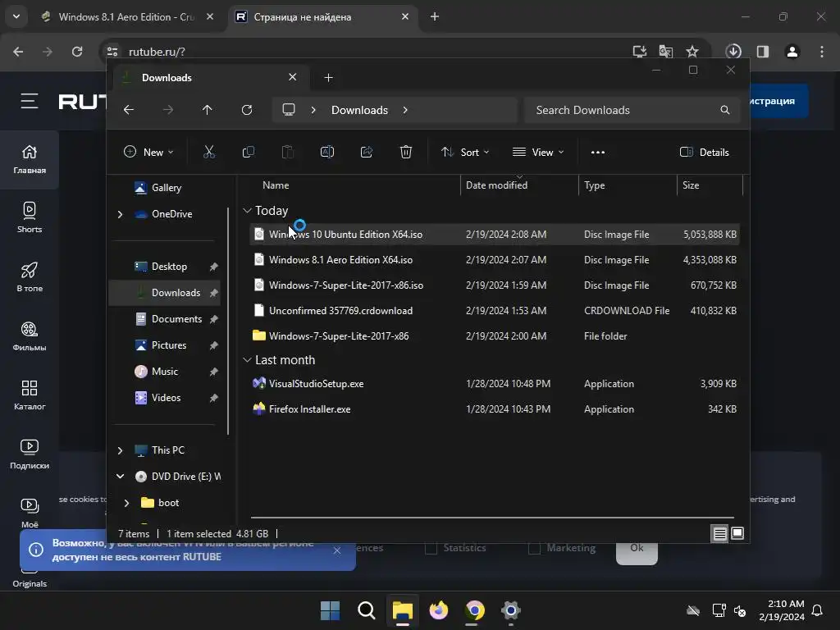This screenshot has width=840, height=630.
Task: Open Подписки in Rutube sidebar
Action: pos(30,454)
